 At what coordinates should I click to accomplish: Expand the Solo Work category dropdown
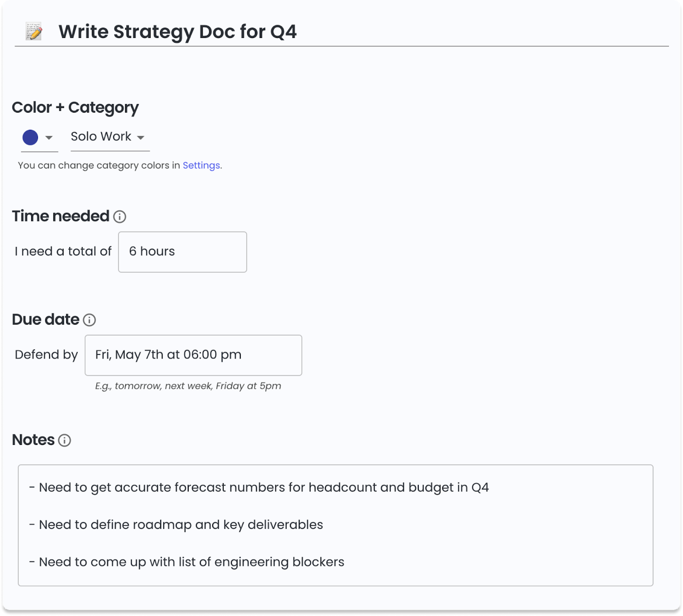pos(140,137)
